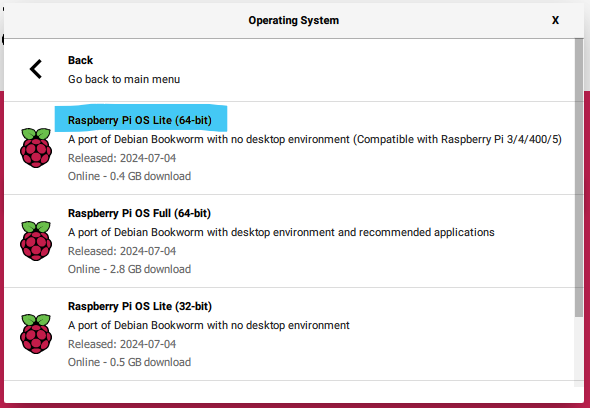Click empty scrollbar track below the thumb
The height and width of the screenshot is (408, 590).
pyautogui.click(x=579, y=352)
